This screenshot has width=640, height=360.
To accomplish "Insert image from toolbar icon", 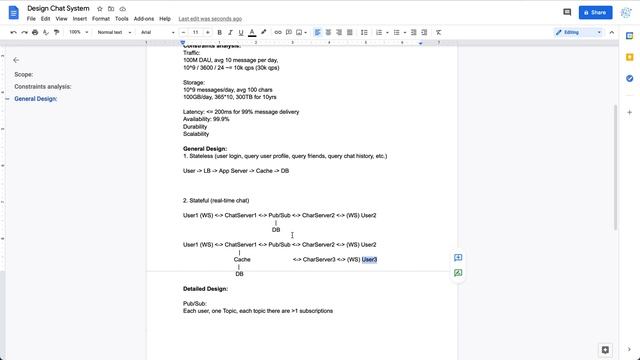I will tap(299, 32).
